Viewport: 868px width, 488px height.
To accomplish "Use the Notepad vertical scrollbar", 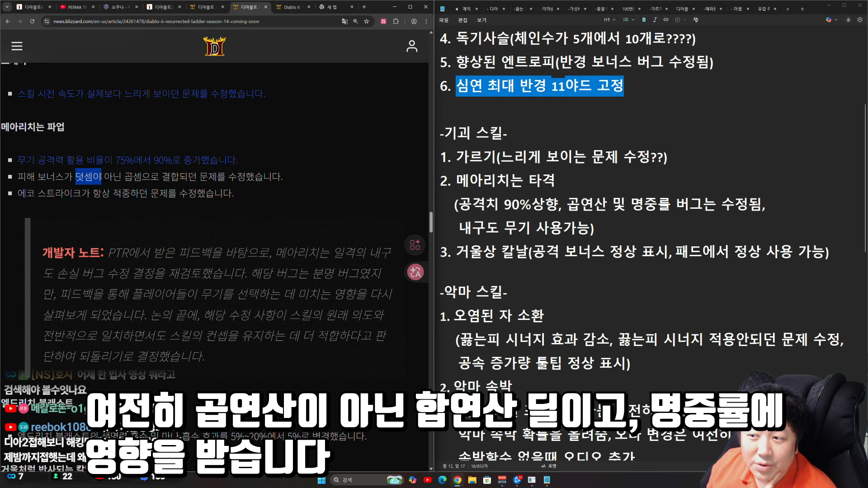I will [865, 178].
